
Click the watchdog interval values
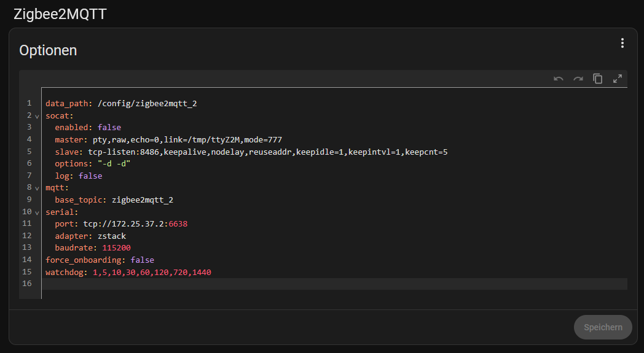tap(152, 273)
